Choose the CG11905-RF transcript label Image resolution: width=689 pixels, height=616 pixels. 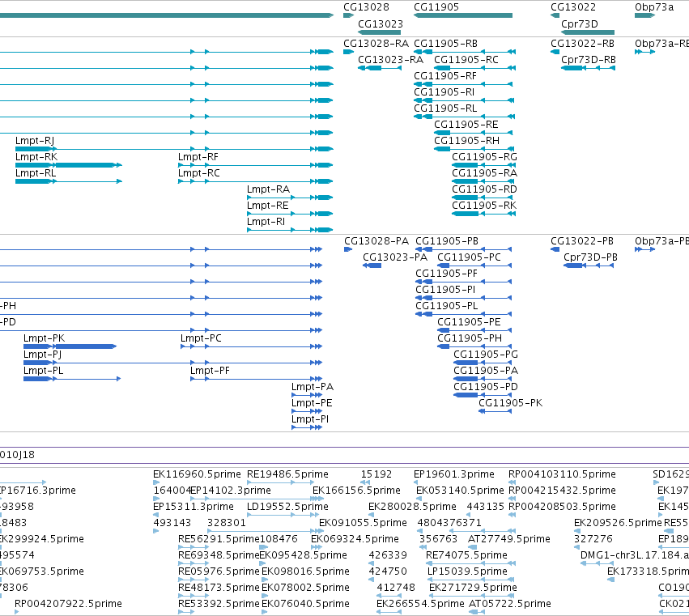pyautogui.click(x=445, y=76)
